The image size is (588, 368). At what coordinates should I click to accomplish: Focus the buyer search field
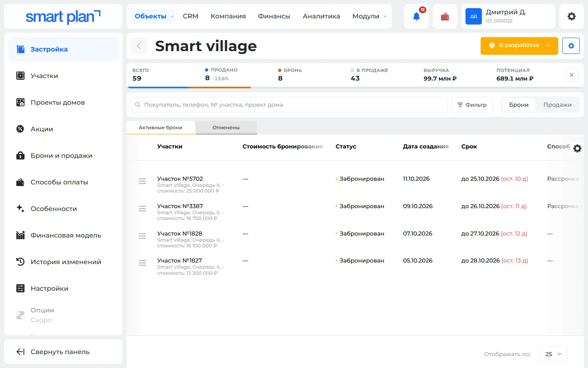point(289,105)
